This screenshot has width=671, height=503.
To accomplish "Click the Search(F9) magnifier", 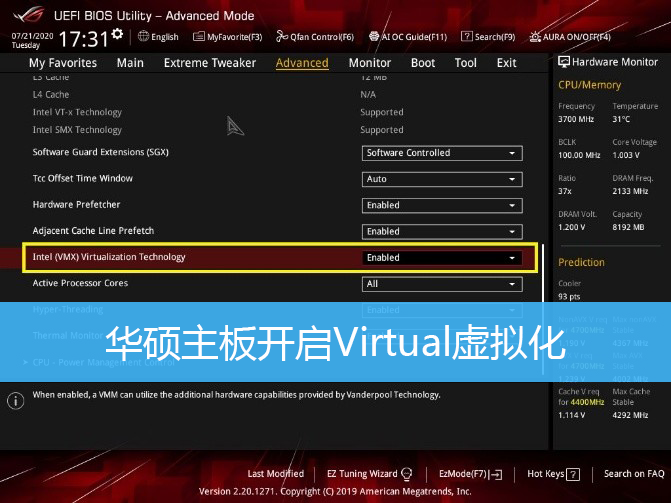I will click(488, 37).
